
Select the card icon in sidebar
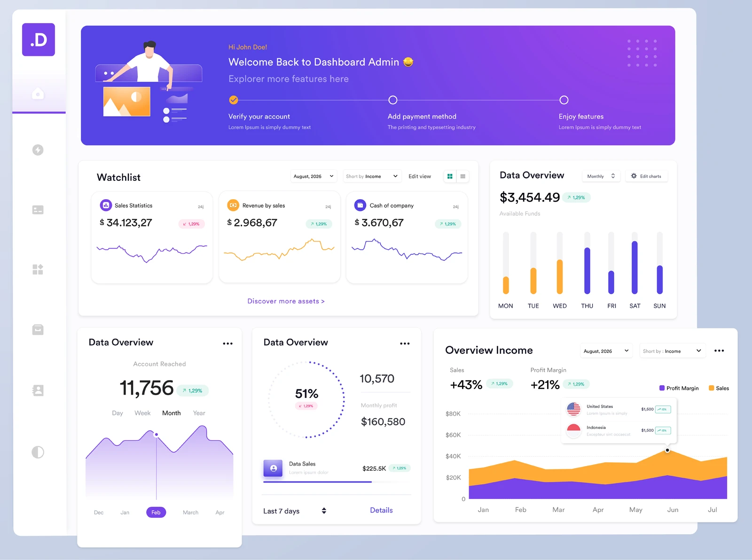click(x=38, y=210)
